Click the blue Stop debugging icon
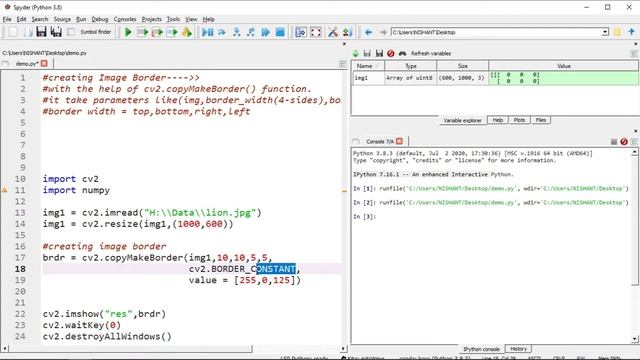640x360 pixels. [280, 32]
